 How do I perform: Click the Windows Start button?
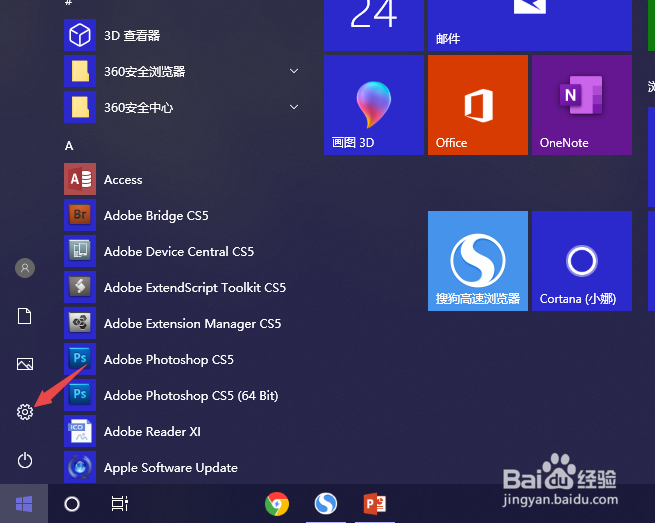pyautogui.click(x=24, y=504)
